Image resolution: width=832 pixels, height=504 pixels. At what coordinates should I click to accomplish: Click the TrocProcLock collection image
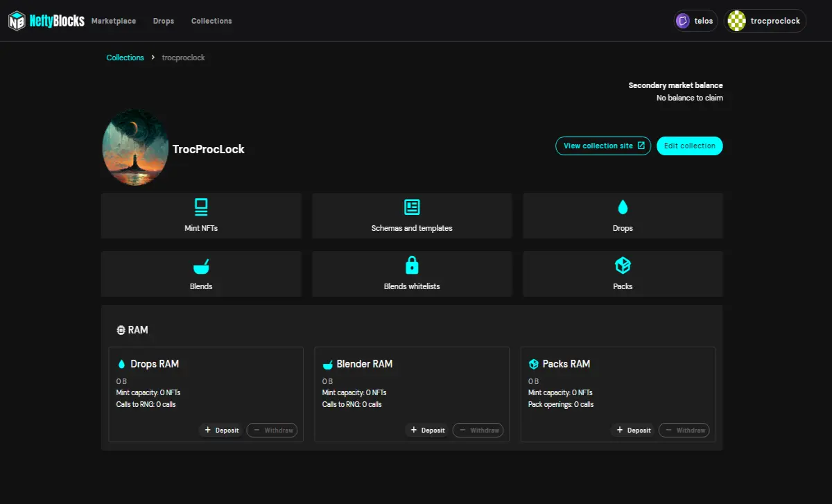[135, 147]
